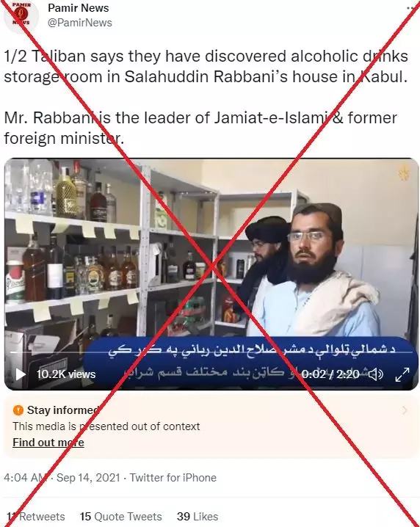Open the @PamirNews handle

pyautogui.click(x=80, y=23)
